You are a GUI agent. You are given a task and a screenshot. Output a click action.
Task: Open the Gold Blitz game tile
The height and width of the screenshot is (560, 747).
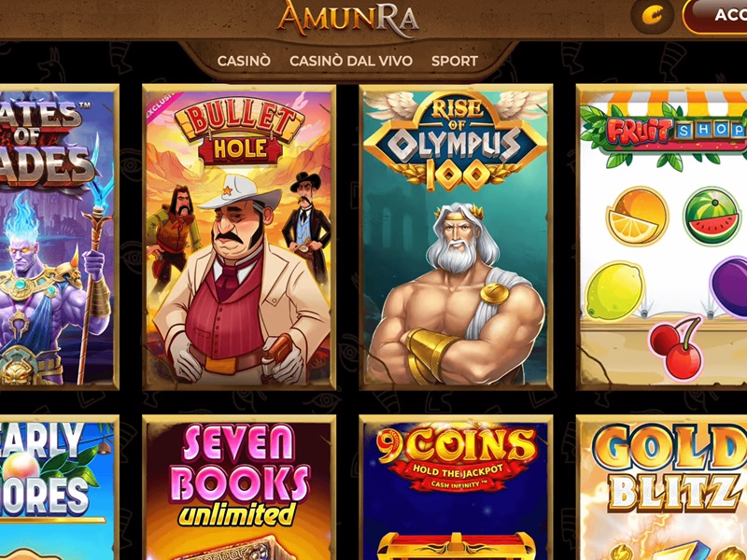click(x=662, y=487)
